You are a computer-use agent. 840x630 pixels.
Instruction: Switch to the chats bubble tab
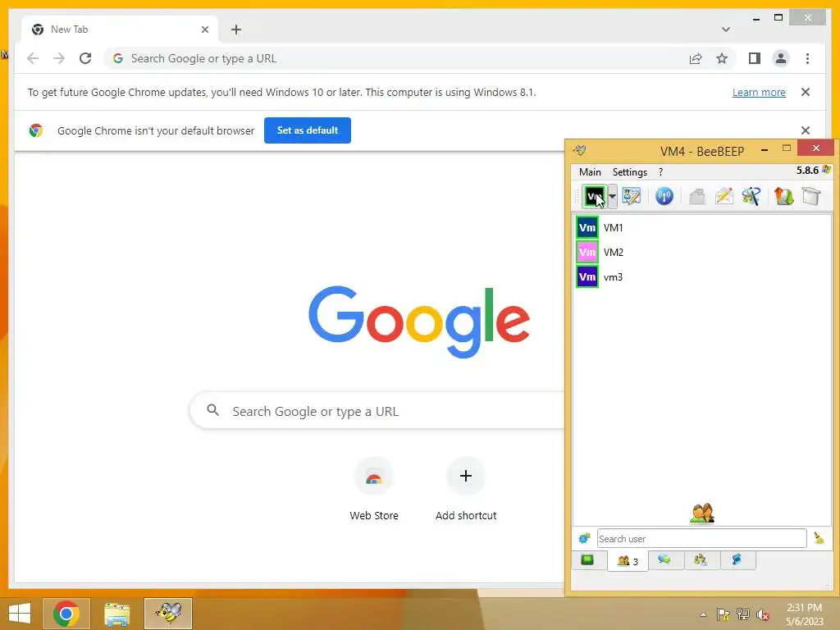tap(664, 559)
